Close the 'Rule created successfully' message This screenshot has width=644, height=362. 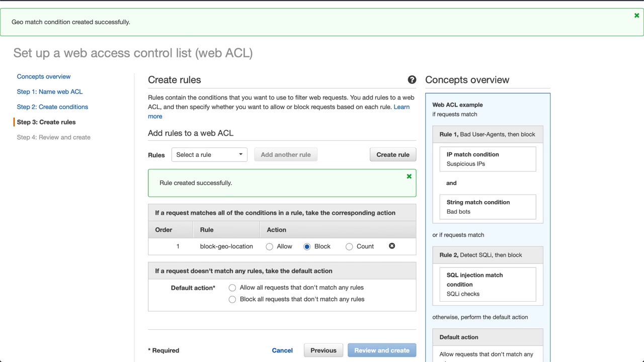[x=409, y=176]
